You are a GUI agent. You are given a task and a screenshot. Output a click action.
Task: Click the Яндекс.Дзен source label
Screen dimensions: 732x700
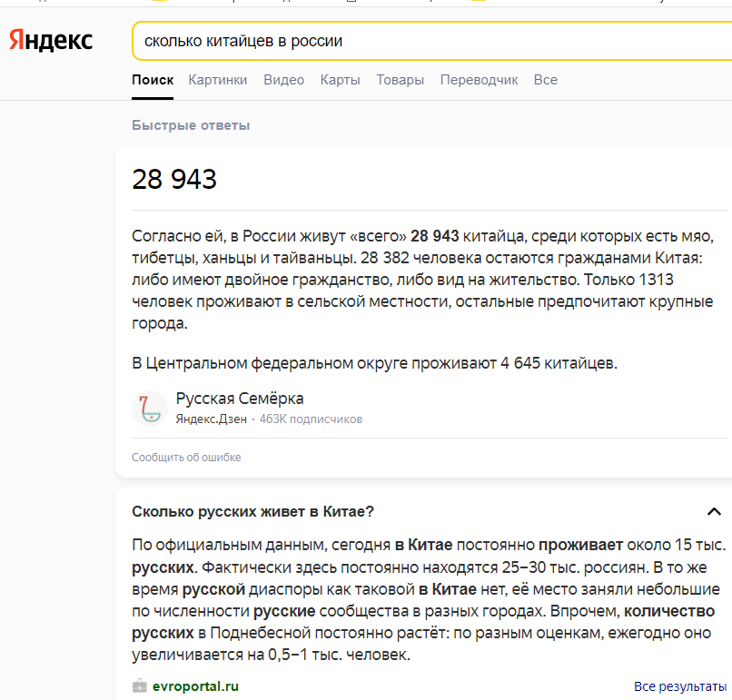[x=211, y=419]
